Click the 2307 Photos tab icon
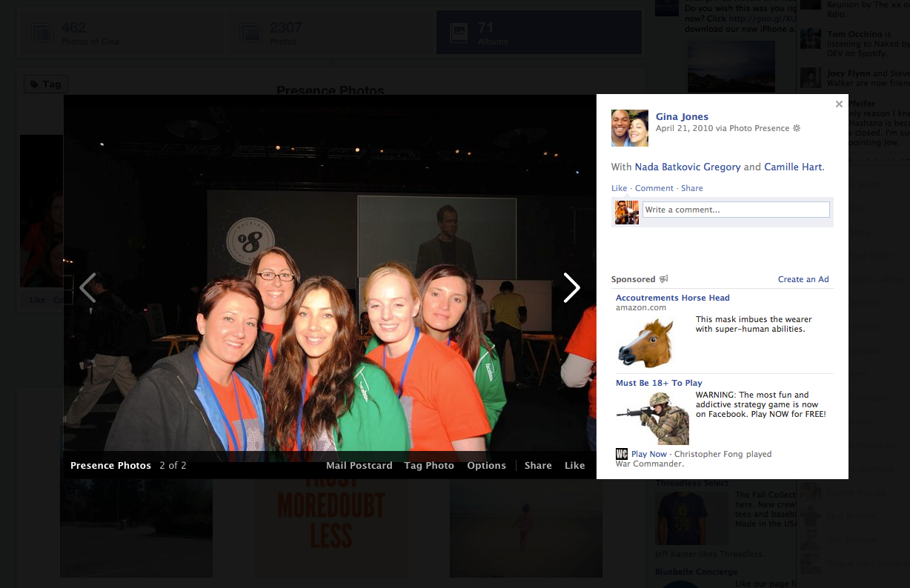This screenshot has width=910, height=588. coord(250,33)
